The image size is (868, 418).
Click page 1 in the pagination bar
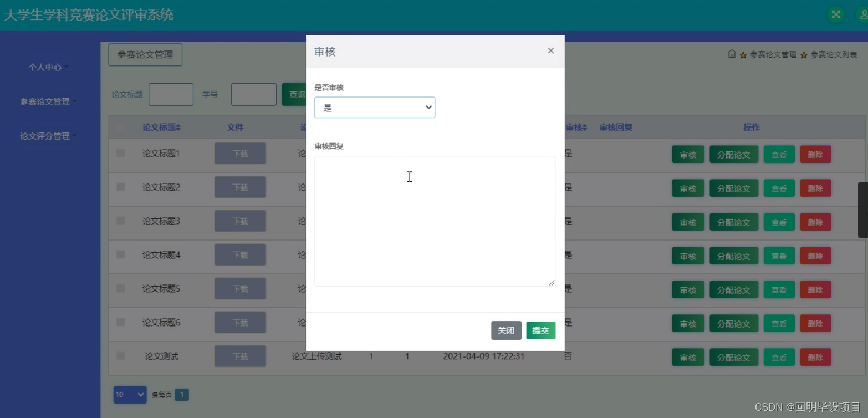coord(182,394)
